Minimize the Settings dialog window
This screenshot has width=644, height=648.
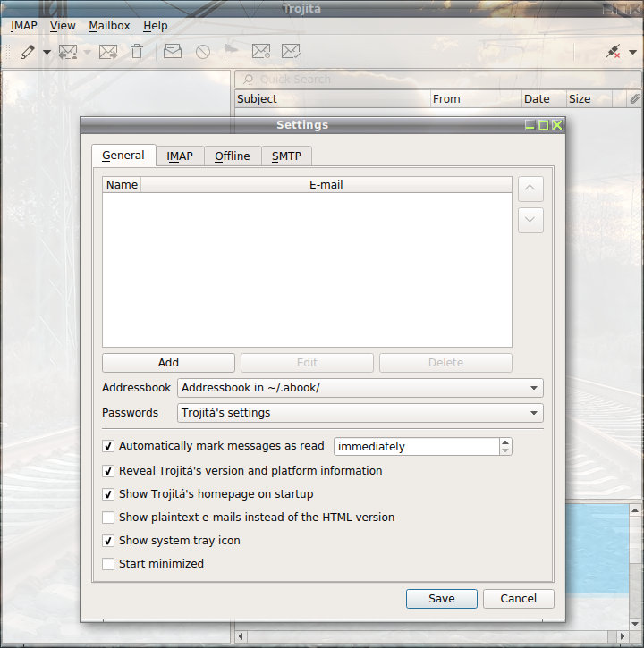pyautogui.click(x=530, y=125)
